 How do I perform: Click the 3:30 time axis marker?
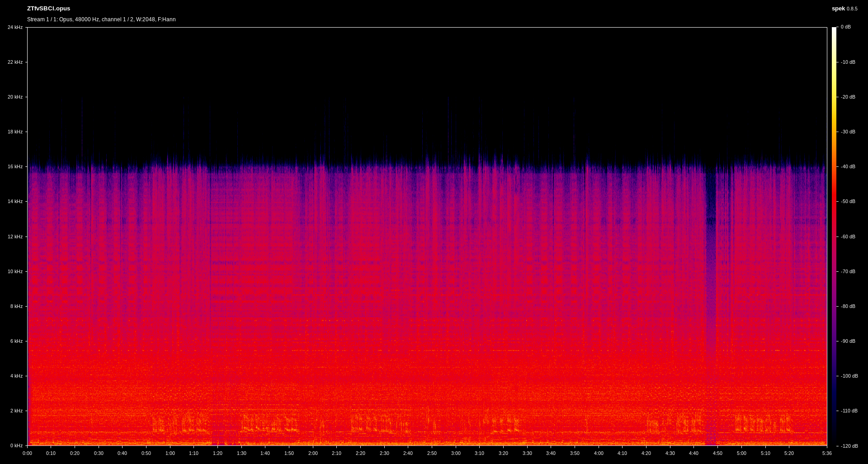coord(527,454)
